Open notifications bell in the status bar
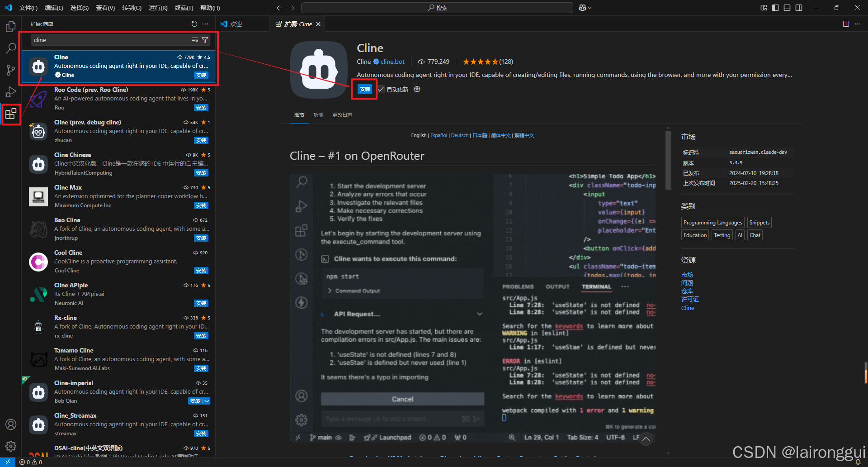 pyautogui.click(x=858, y=462)
